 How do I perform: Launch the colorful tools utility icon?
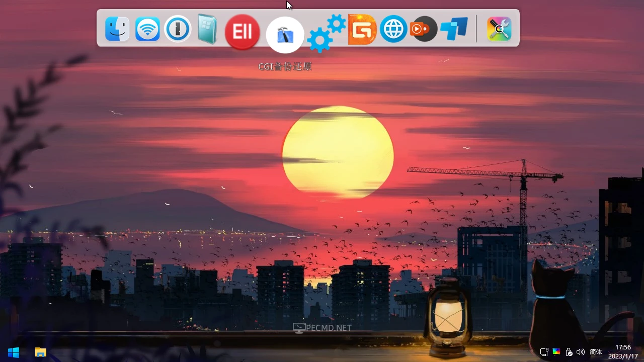[499, 29]
